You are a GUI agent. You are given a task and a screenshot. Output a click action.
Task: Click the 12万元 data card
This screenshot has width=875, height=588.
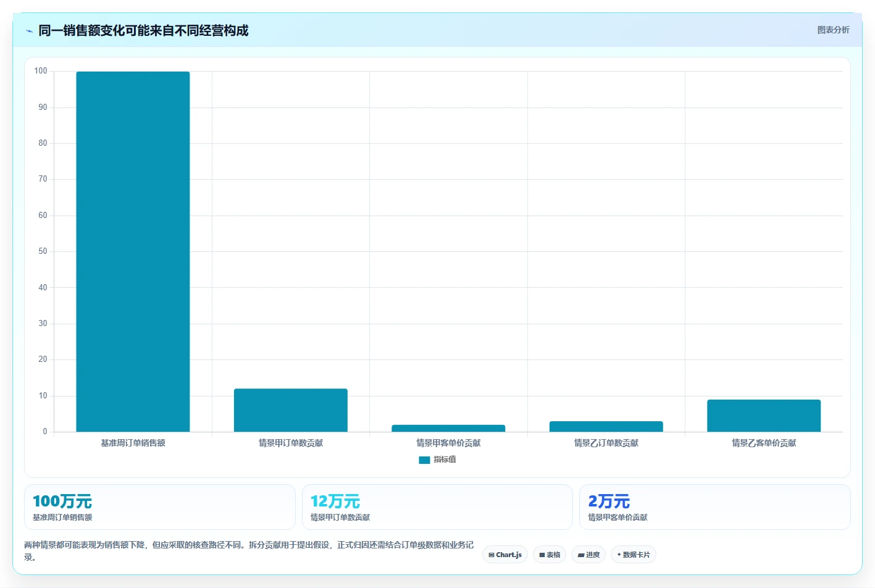click(437, 507)
